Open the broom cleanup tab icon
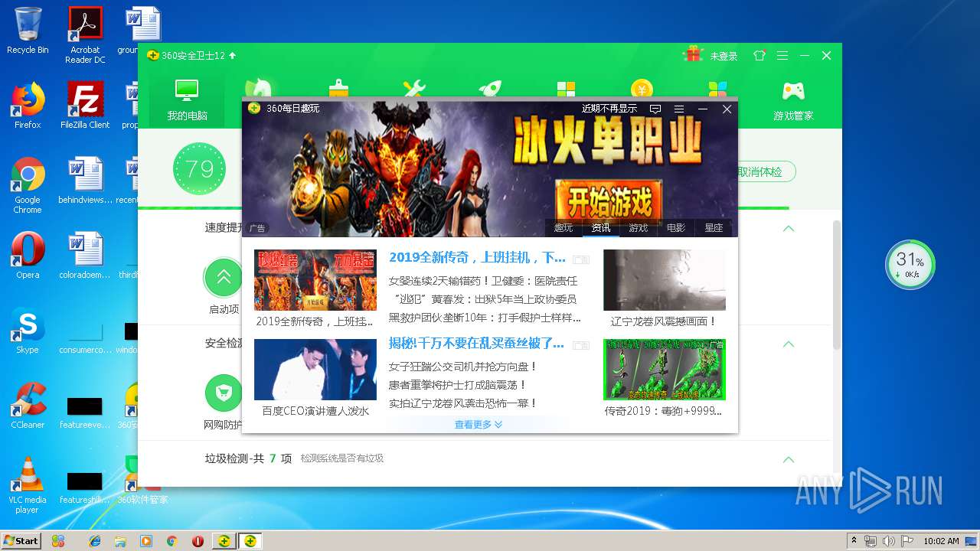The image size is (980, 551). coord(338,87)
